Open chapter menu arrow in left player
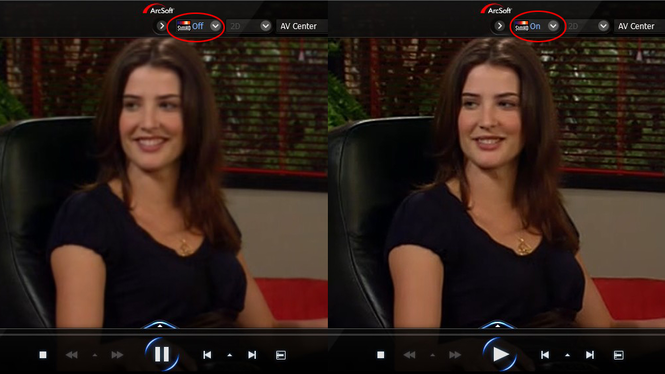This screenshot has height=374, width=665. (x=229, y=355)
